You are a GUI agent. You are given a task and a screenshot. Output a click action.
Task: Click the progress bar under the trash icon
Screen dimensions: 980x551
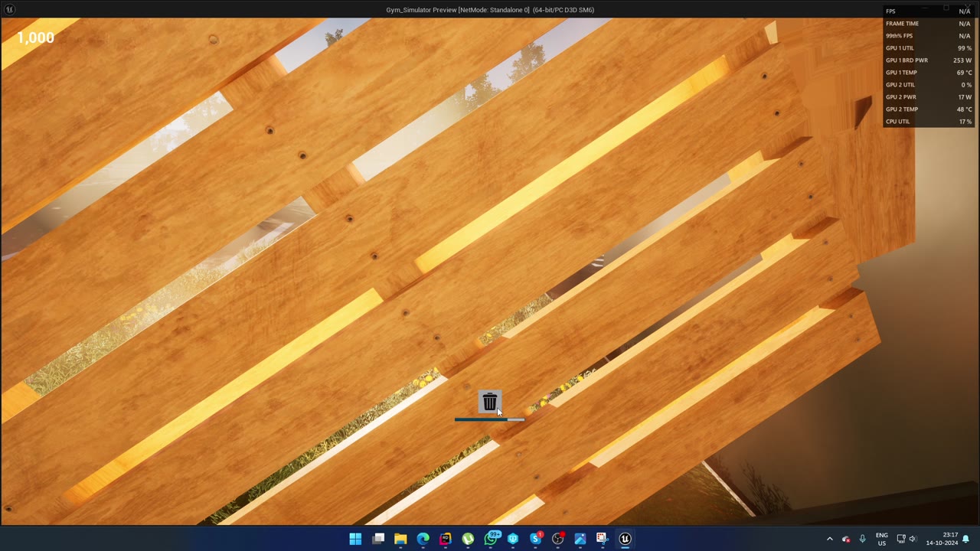coord(490,419)
